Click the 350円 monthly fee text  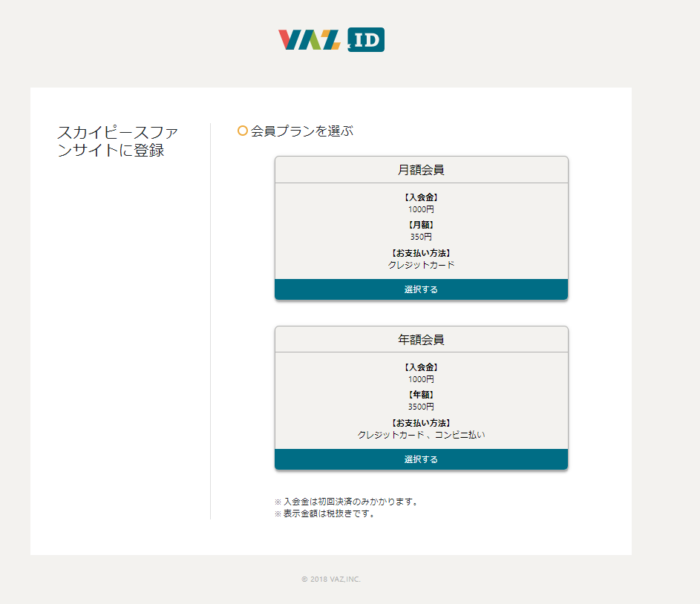click(x=421, y=237)
